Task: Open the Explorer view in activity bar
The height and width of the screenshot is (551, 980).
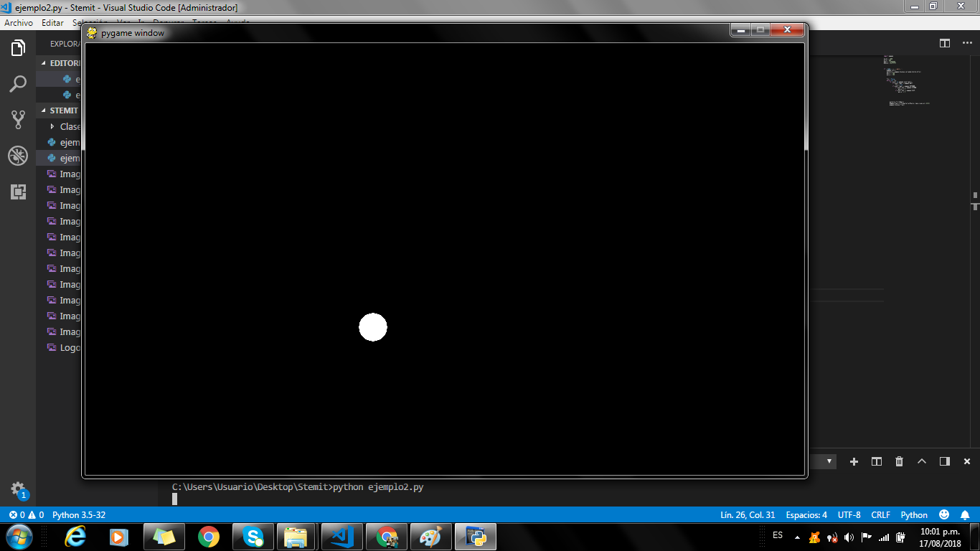Action: click(x=18, y=48)
